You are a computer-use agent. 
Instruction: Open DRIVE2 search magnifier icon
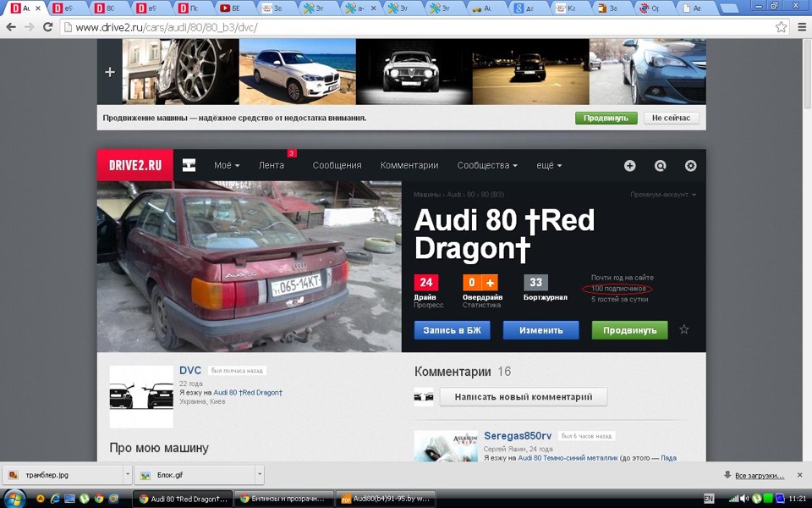(660, 165)
